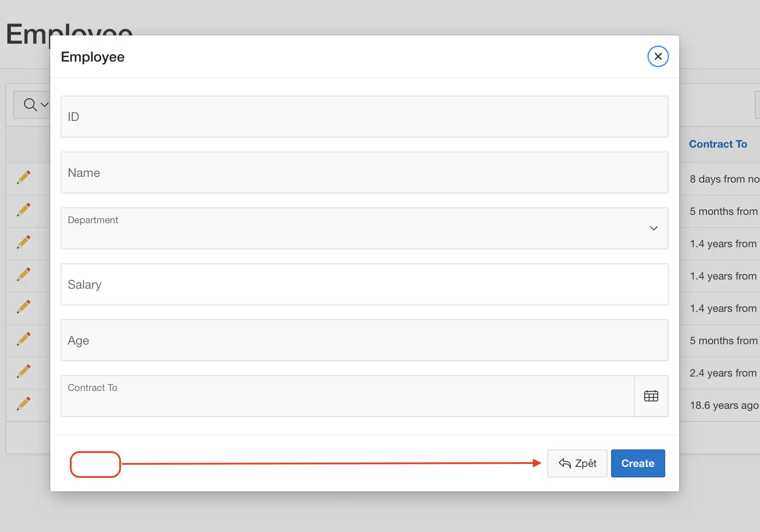Screen dimensions: 760x532
Task: Edit the fifth row via pencil icon
Action: point(24,307)
